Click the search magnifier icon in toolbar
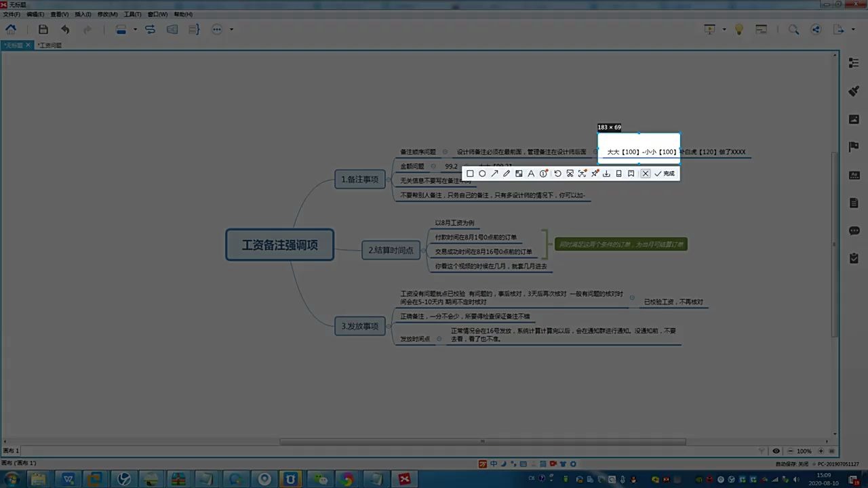The height and width of the screenshot is (488, 868). pos(793,29)
